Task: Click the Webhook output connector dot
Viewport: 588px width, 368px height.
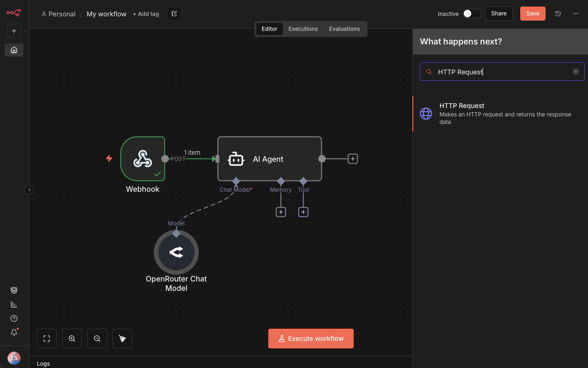Action: [x=165, y=159]
